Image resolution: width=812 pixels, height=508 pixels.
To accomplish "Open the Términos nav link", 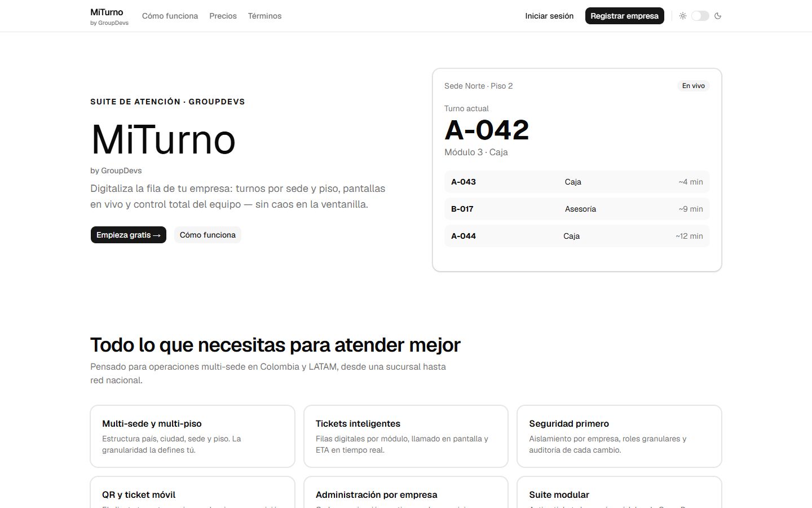I will (264, 16).
